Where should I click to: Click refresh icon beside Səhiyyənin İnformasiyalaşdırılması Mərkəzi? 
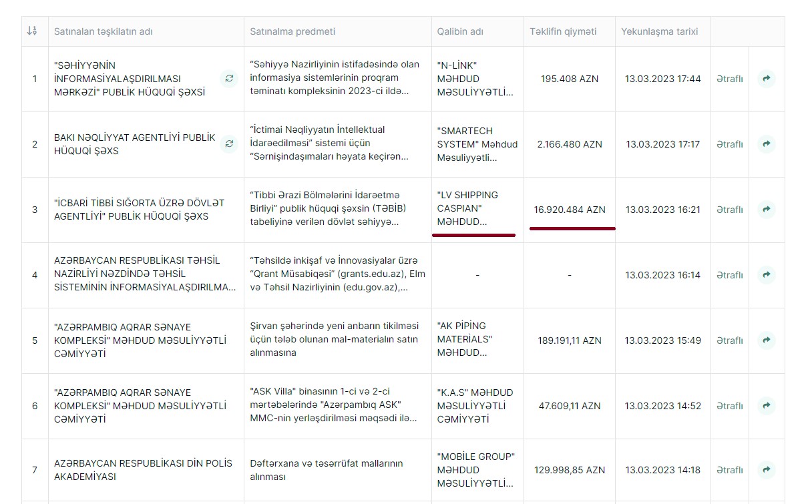(229, 79)
